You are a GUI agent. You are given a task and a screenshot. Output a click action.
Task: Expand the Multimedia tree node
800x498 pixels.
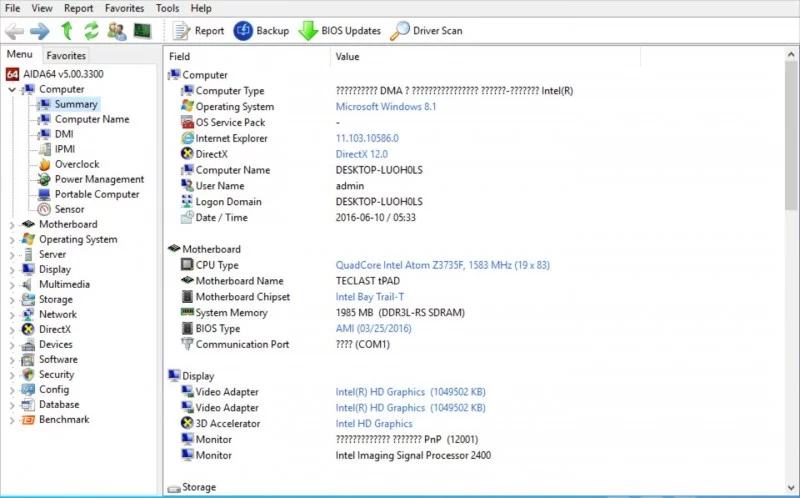[12, 285]
